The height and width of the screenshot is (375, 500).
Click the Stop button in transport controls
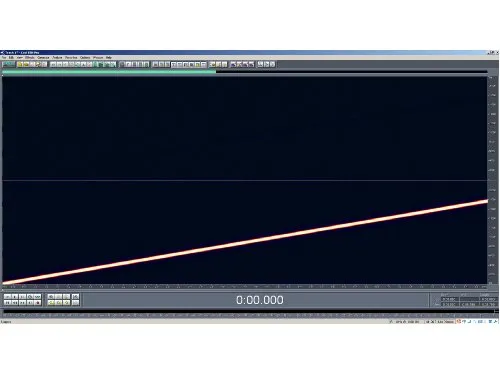[7, 296]
